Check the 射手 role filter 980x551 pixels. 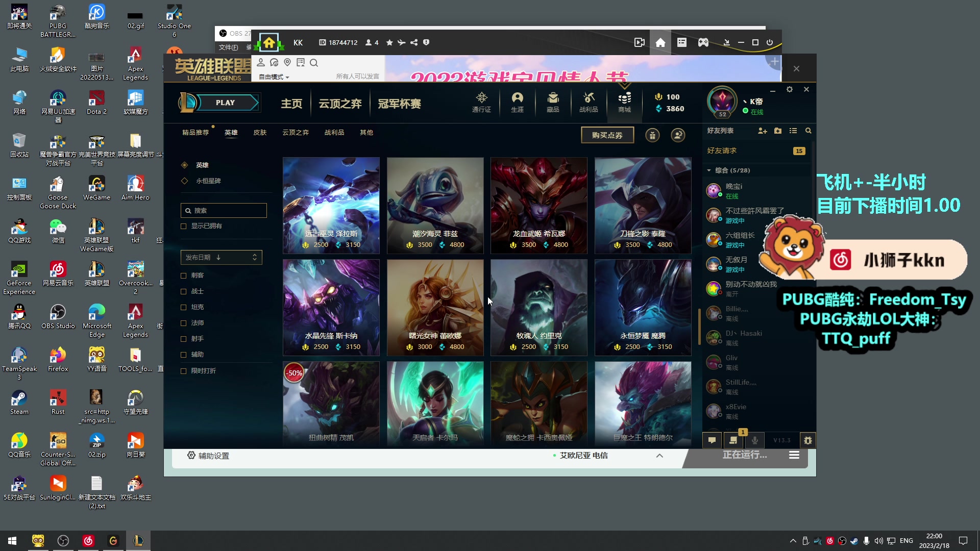[184, 339]
